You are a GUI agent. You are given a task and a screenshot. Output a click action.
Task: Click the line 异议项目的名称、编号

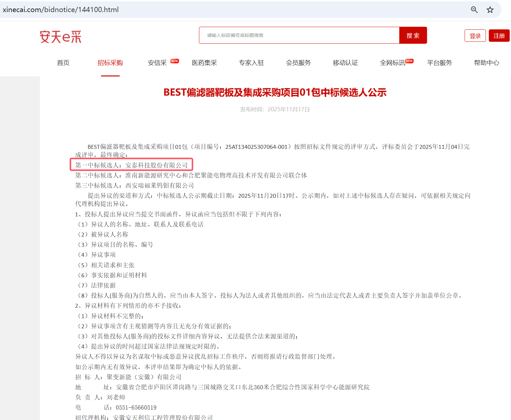tap(115, 244)
